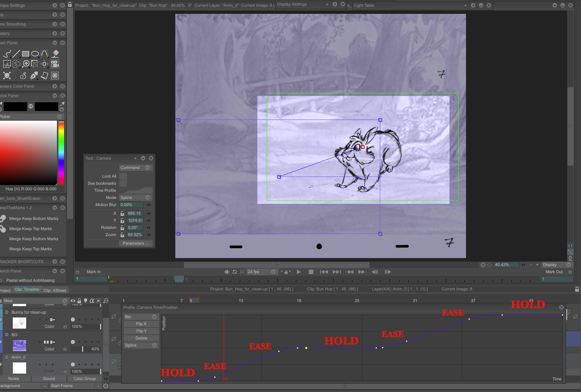
Task: Toggle all layers lock icon
Action: (79, 301)
